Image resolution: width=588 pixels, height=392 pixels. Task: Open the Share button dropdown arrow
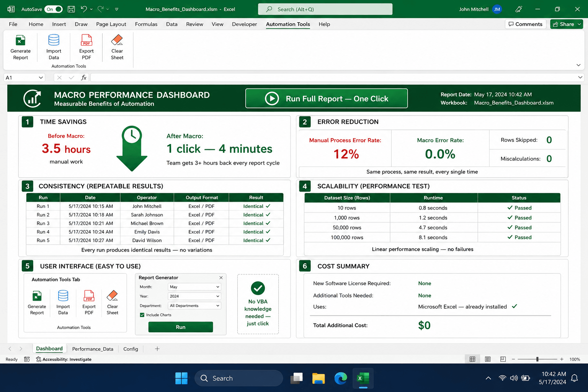(x=579, y=24)
